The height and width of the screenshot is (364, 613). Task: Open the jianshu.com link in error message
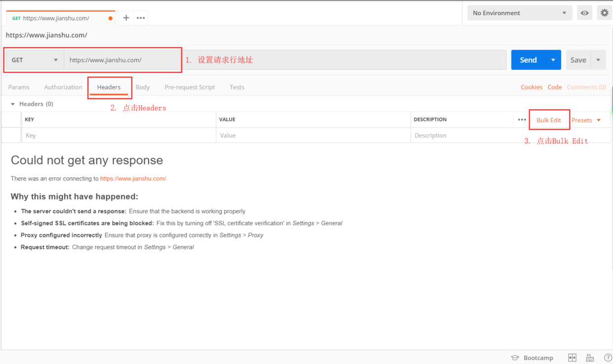coord(133,179)
